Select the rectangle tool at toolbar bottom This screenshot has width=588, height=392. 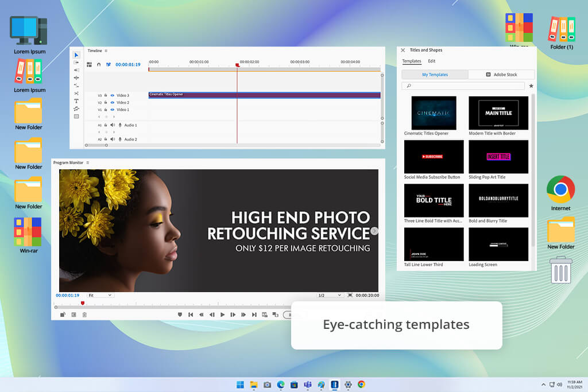[x=76, y=117]
